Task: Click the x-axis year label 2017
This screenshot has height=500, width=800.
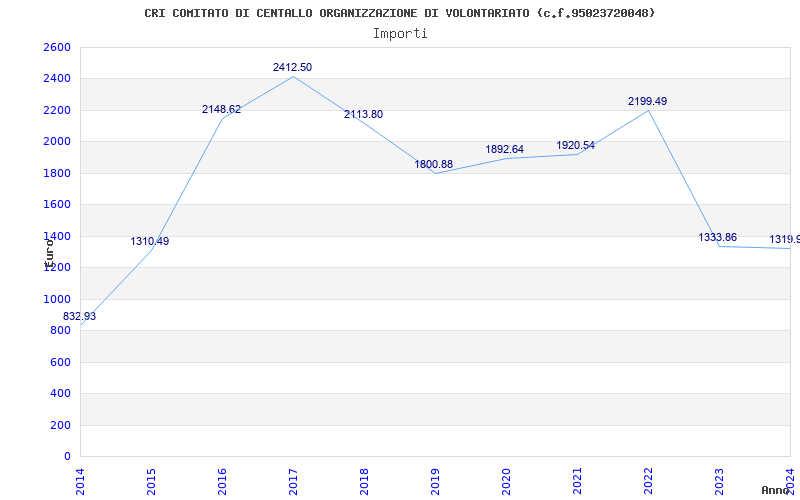Action: 293,482
